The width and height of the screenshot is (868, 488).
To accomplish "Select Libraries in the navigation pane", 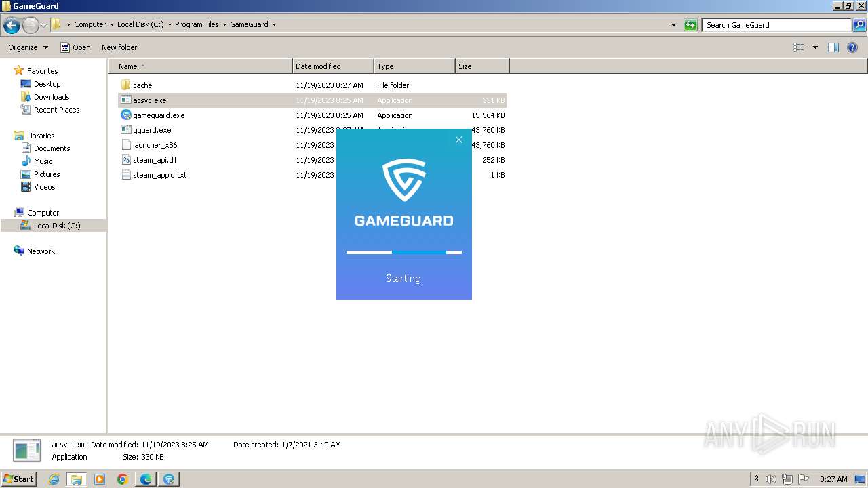I will tap(41, 136).
